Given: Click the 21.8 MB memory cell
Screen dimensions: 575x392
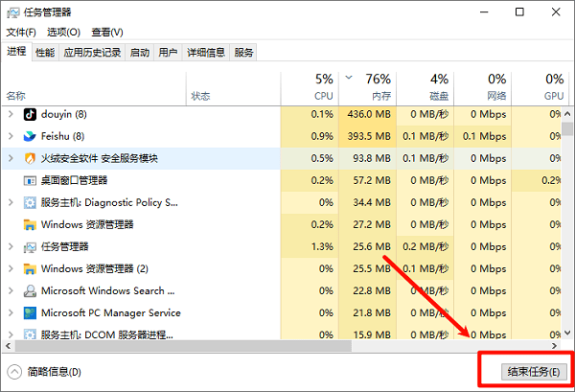Looking at the screenshot, I should coord(367,312).
